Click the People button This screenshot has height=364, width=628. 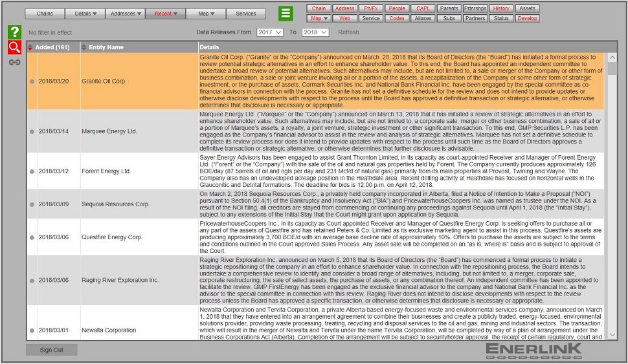(397, 8)
